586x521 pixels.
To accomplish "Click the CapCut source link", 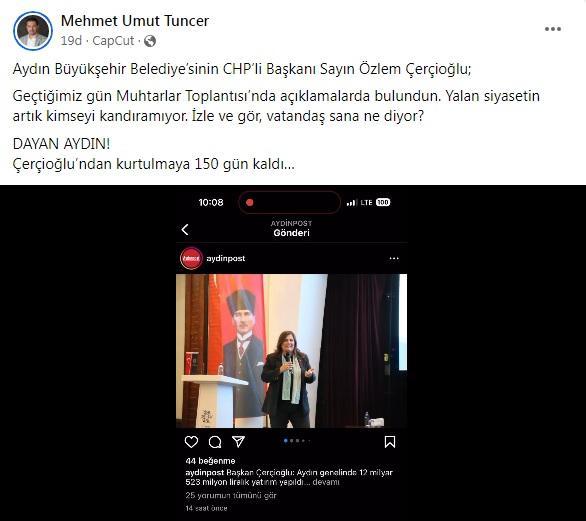I will coord(113,40).
